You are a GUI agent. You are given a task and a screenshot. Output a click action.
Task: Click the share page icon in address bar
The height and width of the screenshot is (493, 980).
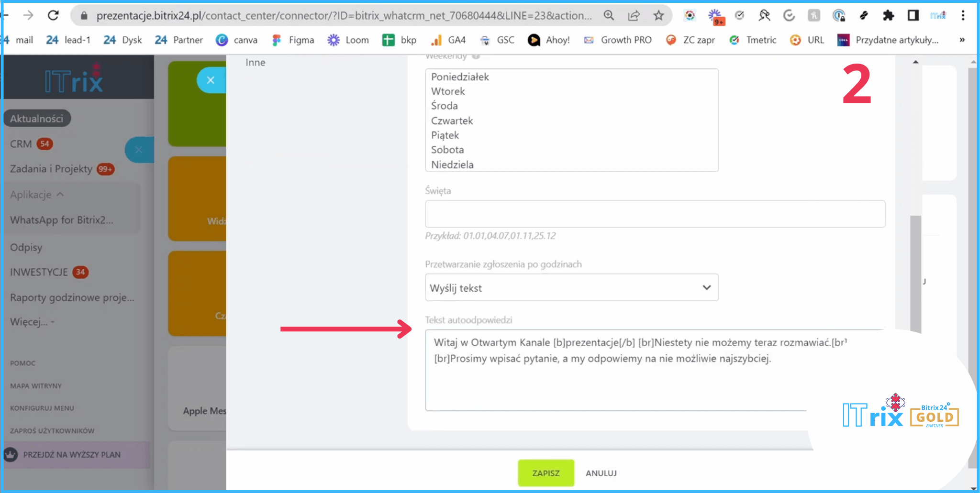[634, 16]
